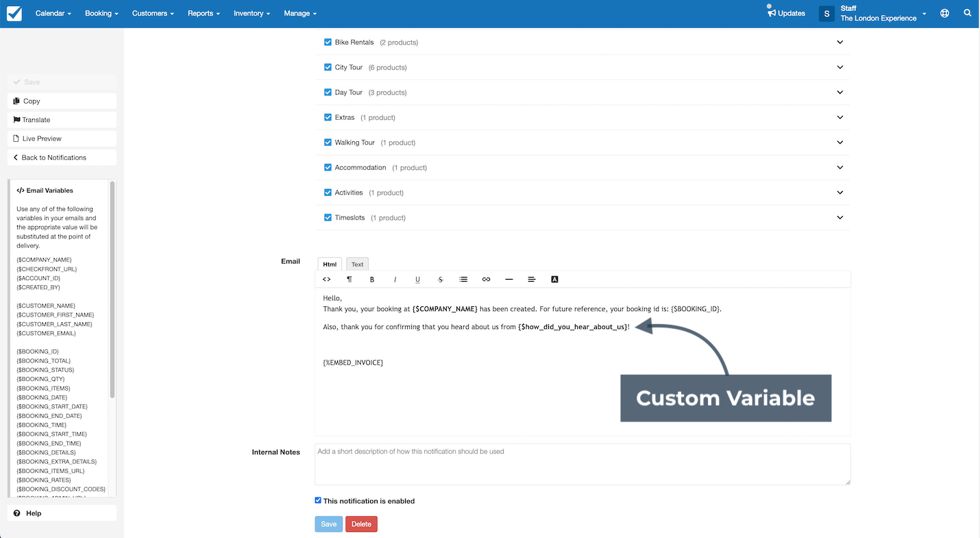The width and height of the screenshot is (980, 538).
Task: Insert a list using list icon
Action: (463, 280)
